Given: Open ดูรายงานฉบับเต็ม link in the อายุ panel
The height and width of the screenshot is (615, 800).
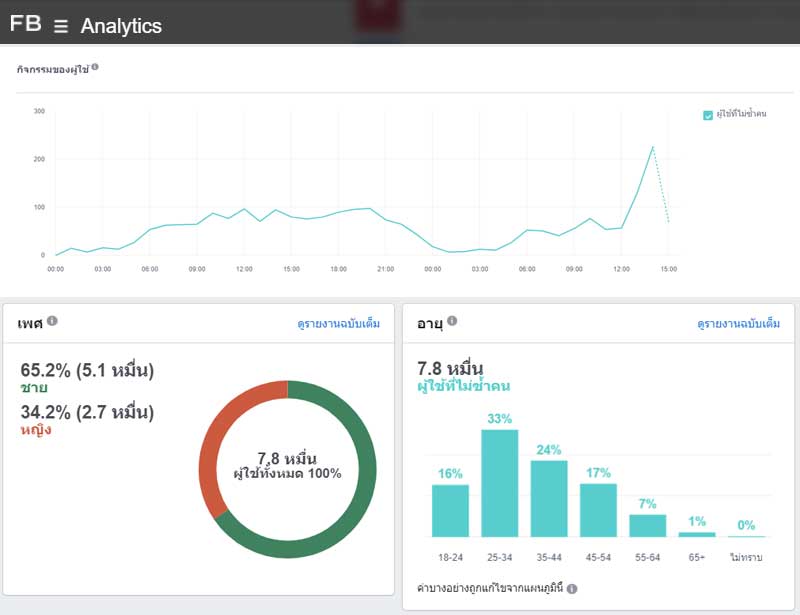Looking at the screenshot, I should pos(738,324).
